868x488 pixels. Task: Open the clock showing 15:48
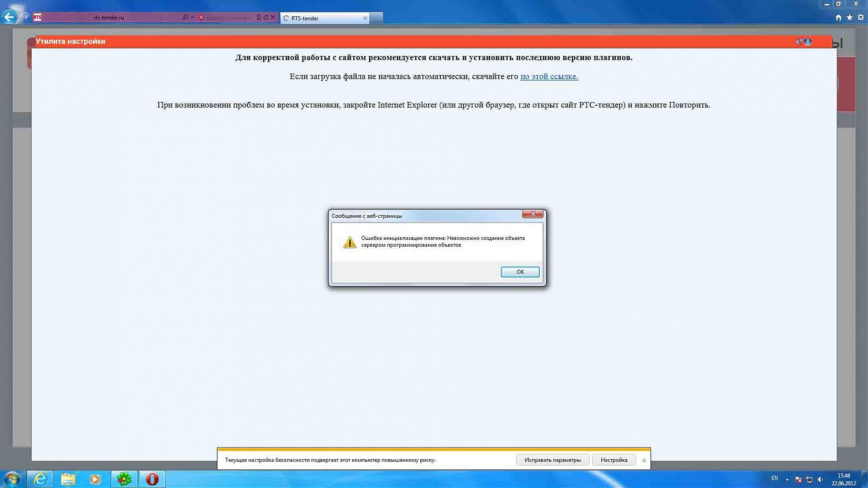pyautogui.click(x=844, y=479)
